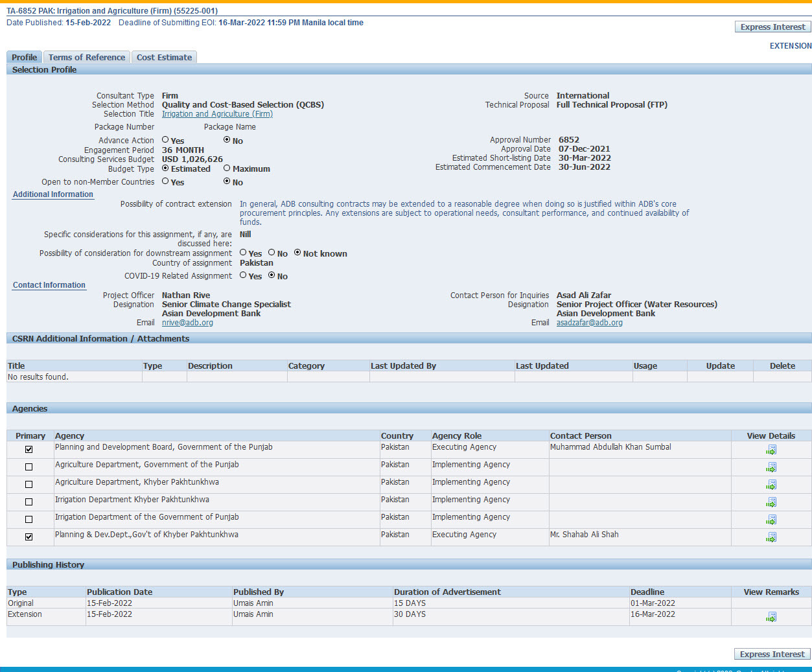Click the Additional Information section heading
Image resolution: width=812 pixels, height=672 pixels.
point(53,194)
